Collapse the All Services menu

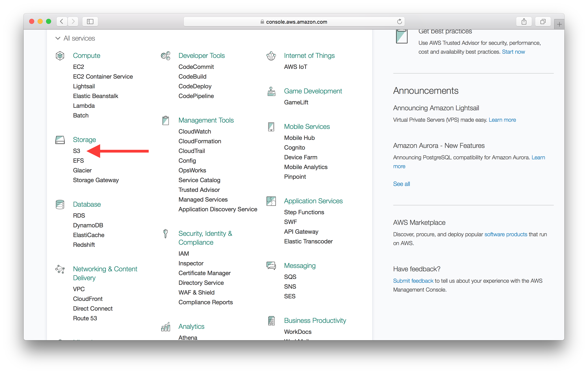click(57, 38)
